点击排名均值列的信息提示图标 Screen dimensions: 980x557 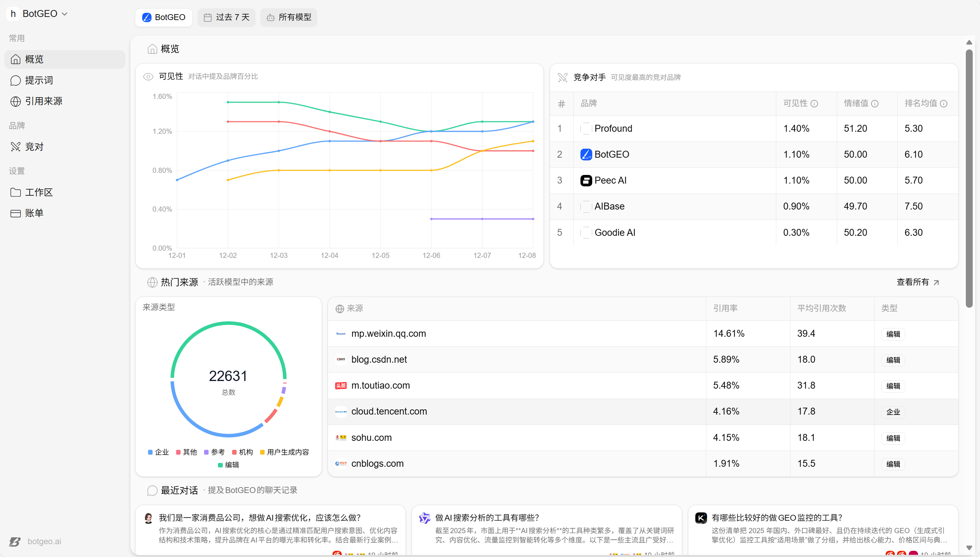click(944, 103)
